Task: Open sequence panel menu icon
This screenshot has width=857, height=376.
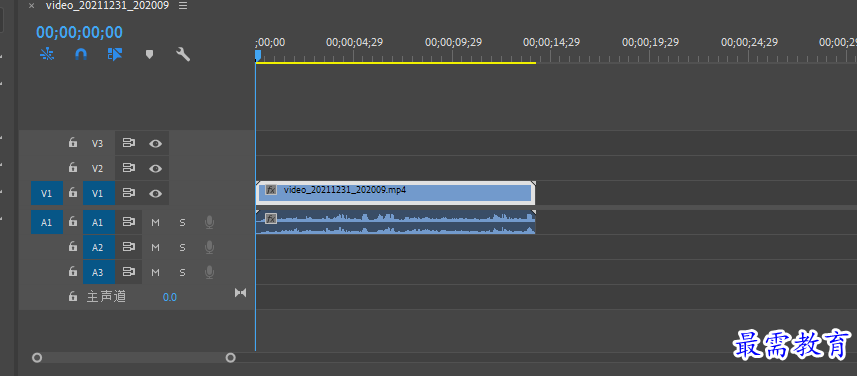Action: [183, 5]
